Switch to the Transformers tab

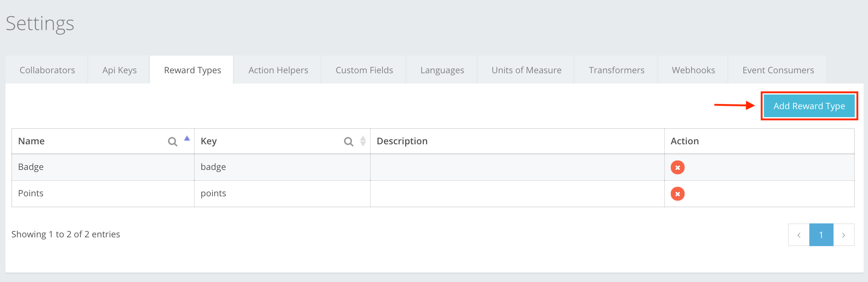[x=616, y=70]
